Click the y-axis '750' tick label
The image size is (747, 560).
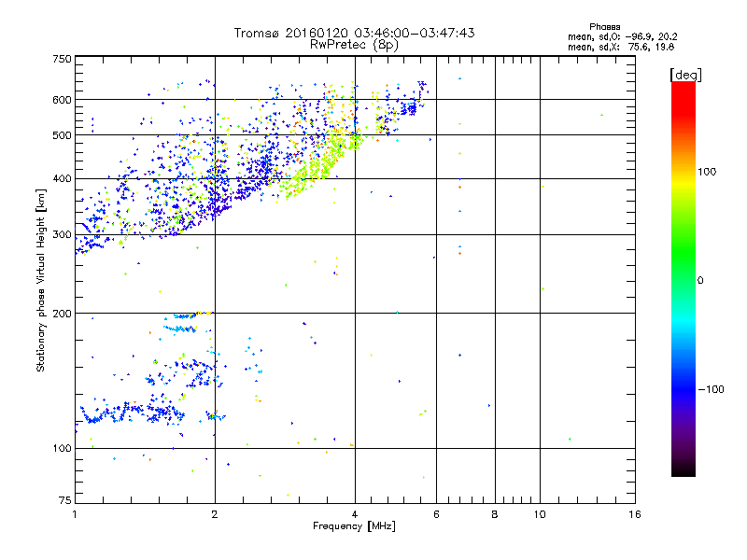pos(62,59)
